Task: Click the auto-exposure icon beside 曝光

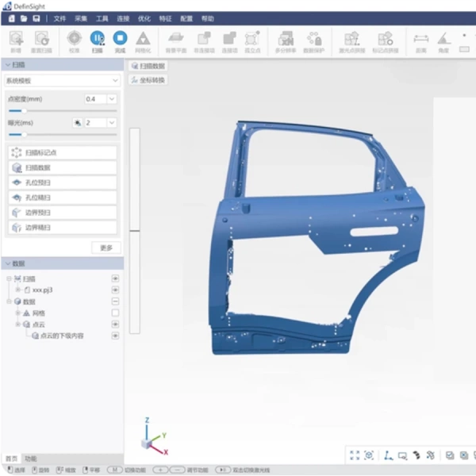Action: click(78, 123)
